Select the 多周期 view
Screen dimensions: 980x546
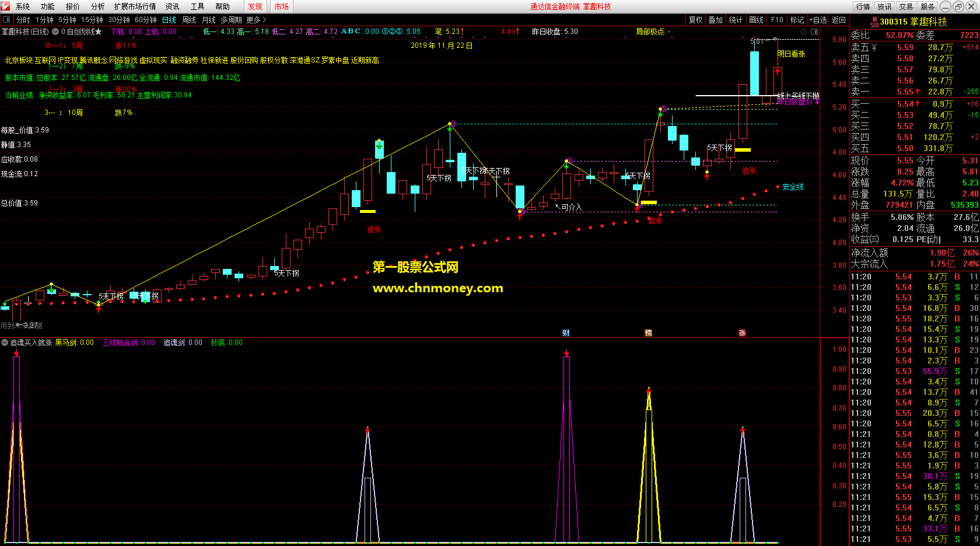231,20
